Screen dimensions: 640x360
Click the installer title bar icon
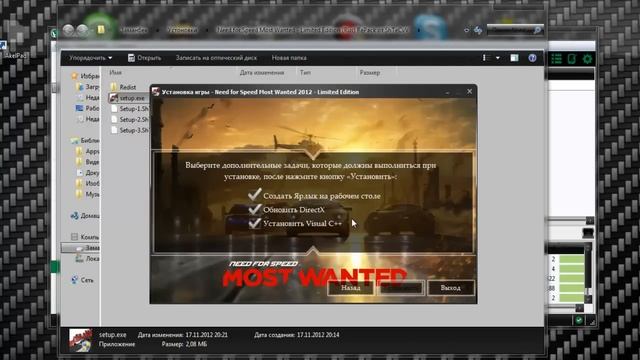coord(156,91)
